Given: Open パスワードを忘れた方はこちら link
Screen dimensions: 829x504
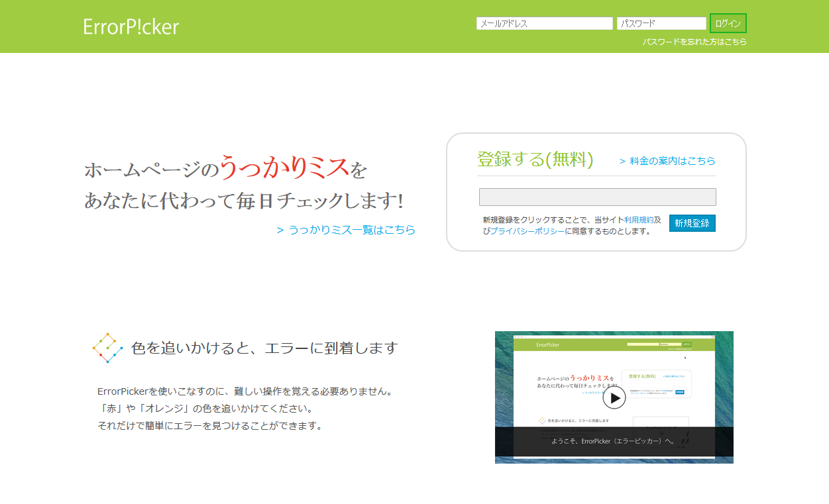Looking at the screenshot, I should [694, 42].
